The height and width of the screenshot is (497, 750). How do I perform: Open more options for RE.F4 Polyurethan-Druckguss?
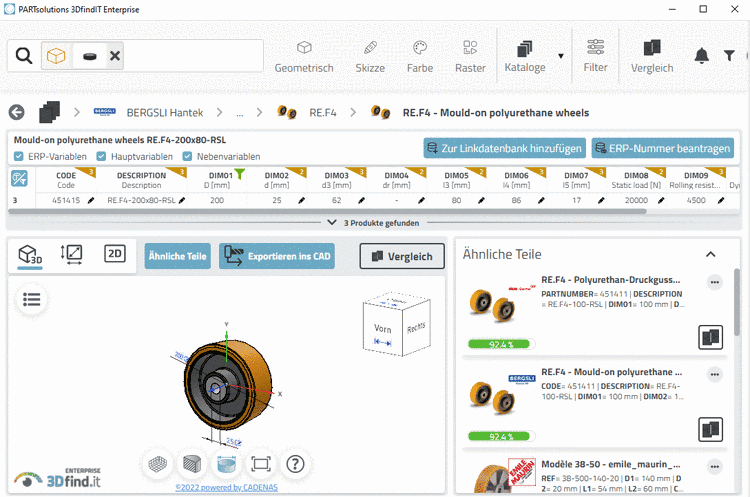(715, 282)
